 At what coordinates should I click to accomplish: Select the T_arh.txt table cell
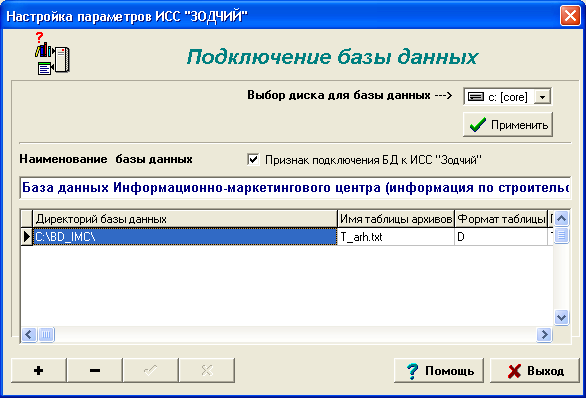click(396, 237)
